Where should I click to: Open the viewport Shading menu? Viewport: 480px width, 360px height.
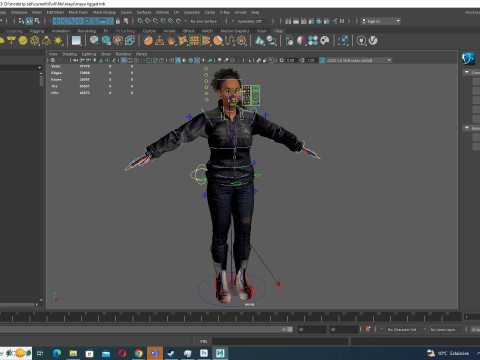click(x=69, y=54)
